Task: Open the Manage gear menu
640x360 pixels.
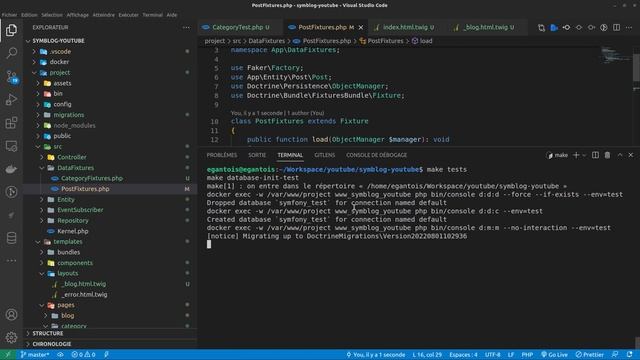Action: click(11, 338)
